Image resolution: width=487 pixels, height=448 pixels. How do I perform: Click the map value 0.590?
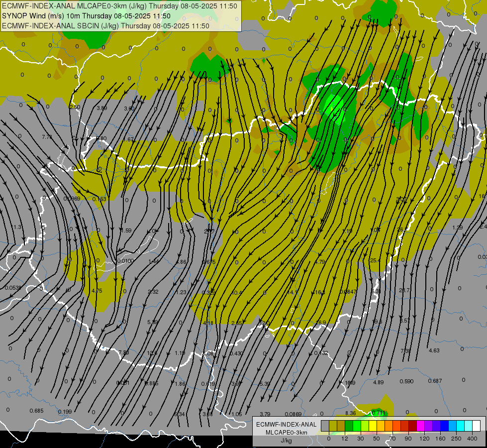(x=406, y=381)
